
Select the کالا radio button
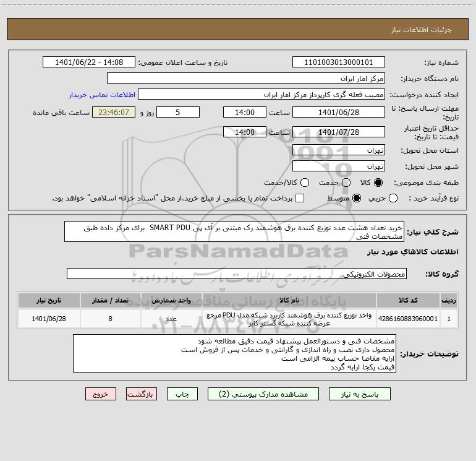378,183
